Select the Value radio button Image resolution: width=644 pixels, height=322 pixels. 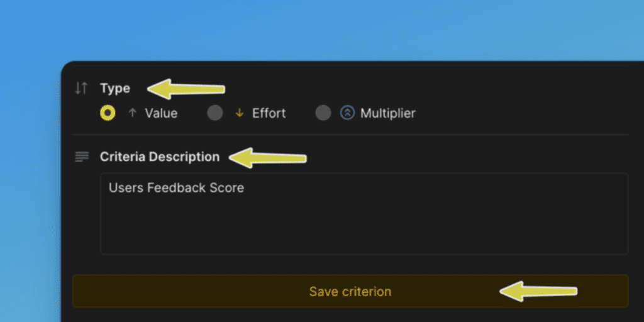108,113
